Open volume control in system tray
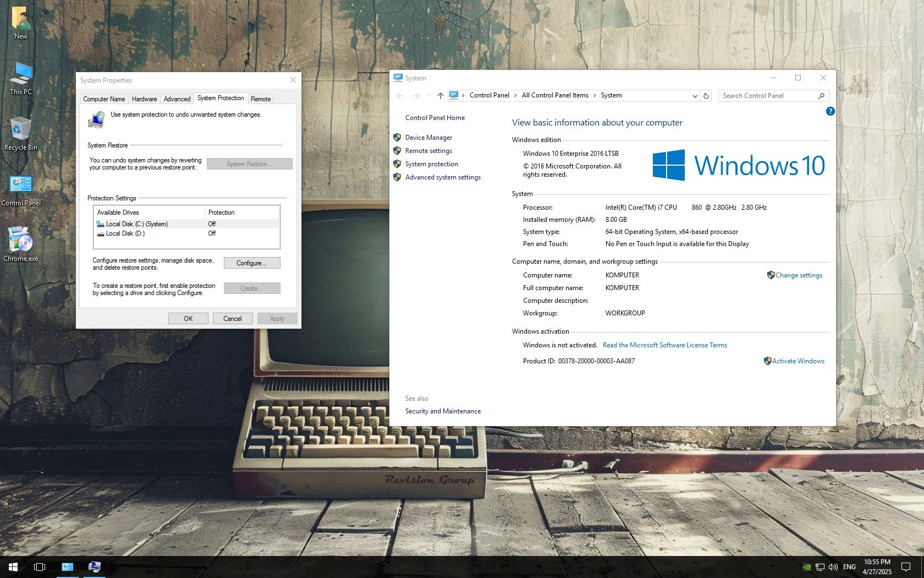Image resolution: width=924 pixels, height=578 pixels. click(x=833, y=566)
